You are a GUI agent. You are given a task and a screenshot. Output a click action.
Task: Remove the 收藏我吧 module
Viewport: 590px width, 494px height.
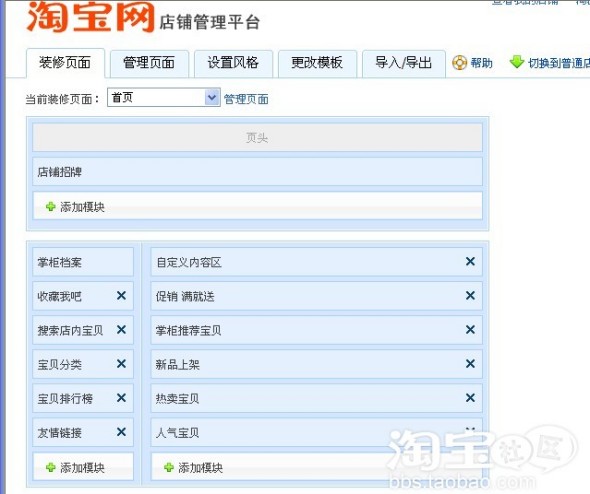coord(121,296)
